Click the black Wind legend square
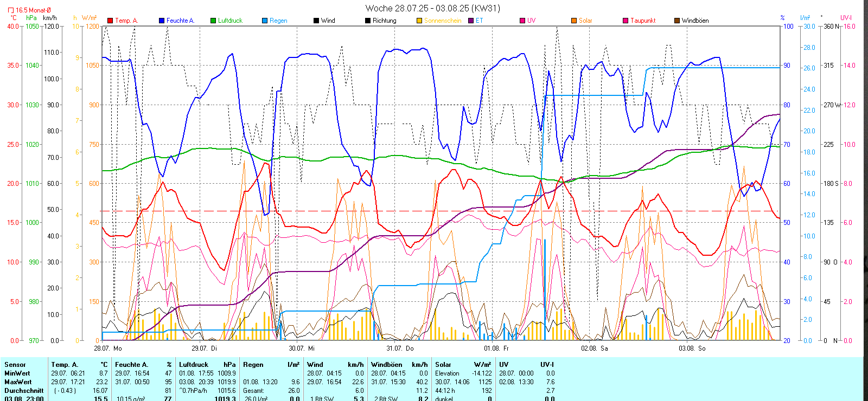Screen dimensions: 868x401 pyautogui.click(x=316, y=21)
